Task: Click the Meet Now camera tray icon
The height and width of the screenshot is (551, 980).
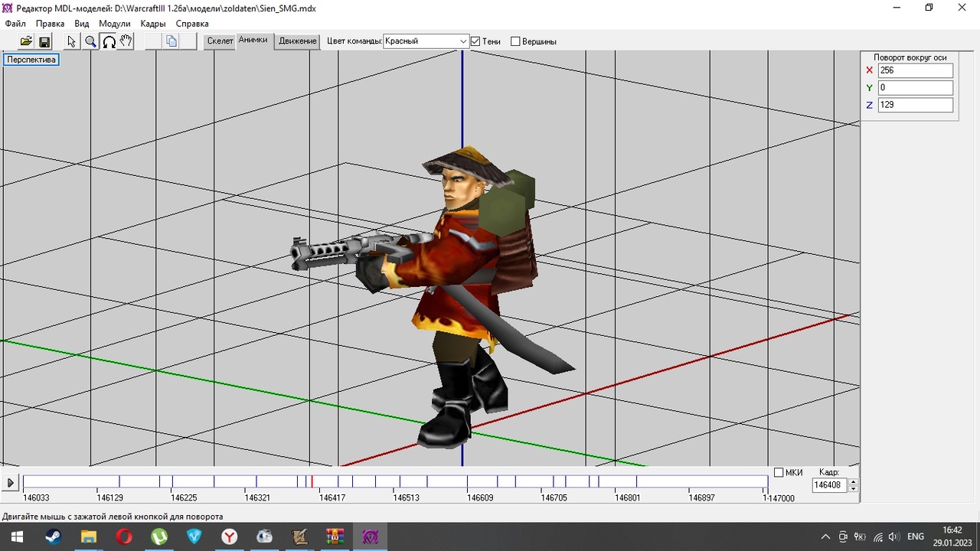Action: (843, 536)
